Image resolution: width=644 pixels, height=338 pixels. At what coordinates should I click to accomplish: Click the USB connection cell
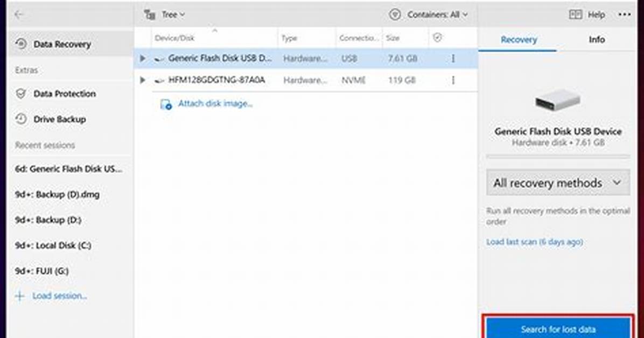pos(349,58)
